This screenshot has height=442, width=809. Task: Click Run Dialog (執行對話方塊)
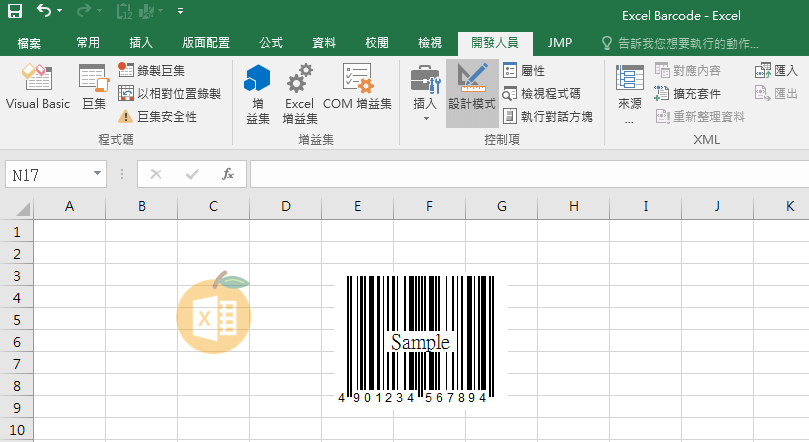[548, 117]
